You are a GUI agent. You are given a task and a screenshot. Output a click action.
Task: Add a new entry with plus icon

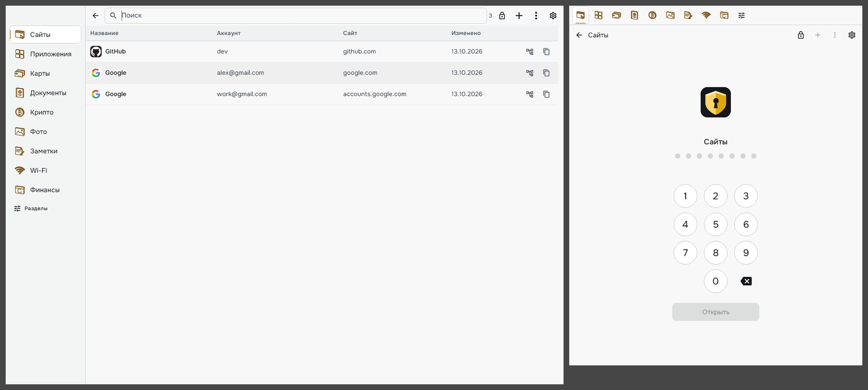(x=519, y=15)
